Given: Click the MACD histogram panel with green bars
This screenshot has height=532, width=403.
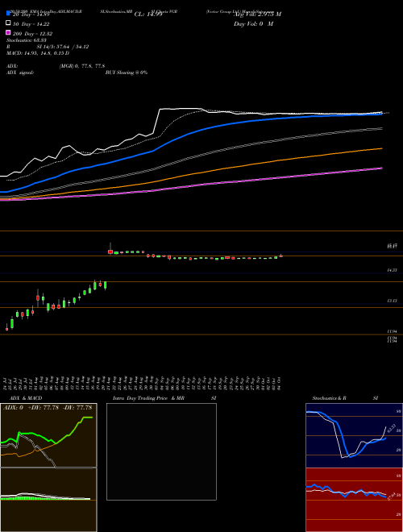Looking at the screenshot, I should 48,500.
